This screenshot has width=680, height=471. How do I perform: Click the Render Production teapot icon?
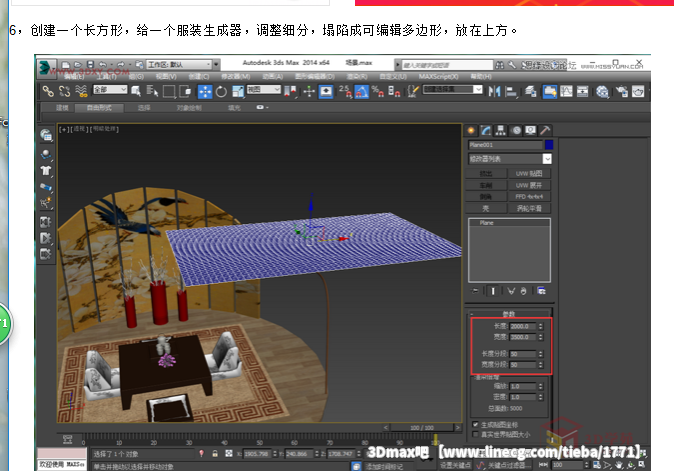(638, 92)
